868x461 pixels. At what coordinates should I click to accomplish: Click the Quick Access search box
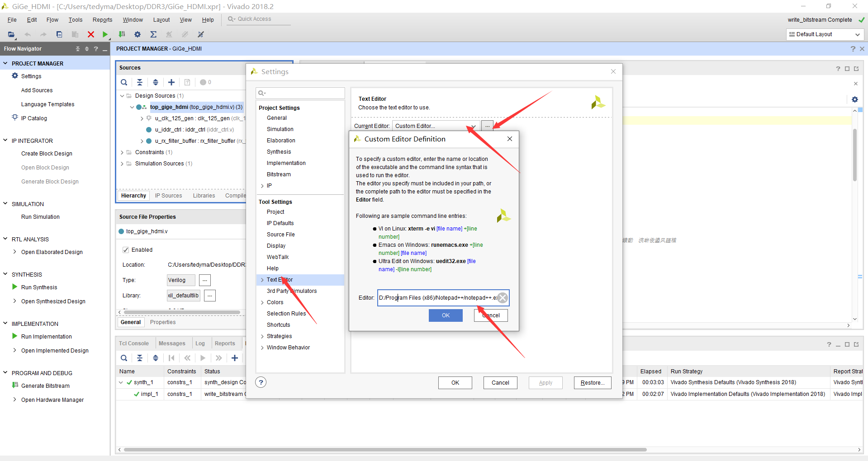tap(259, 19)
